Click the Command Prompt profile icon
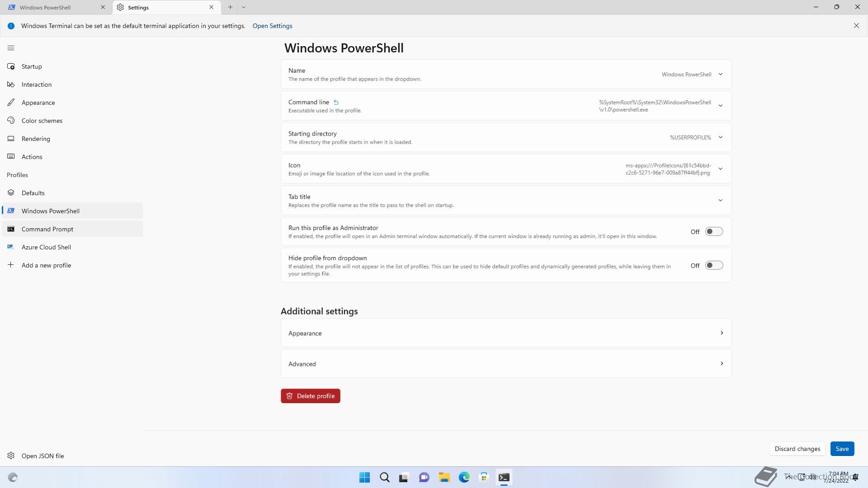This screenshot has width=868, height=488. (x=11, y=229)
